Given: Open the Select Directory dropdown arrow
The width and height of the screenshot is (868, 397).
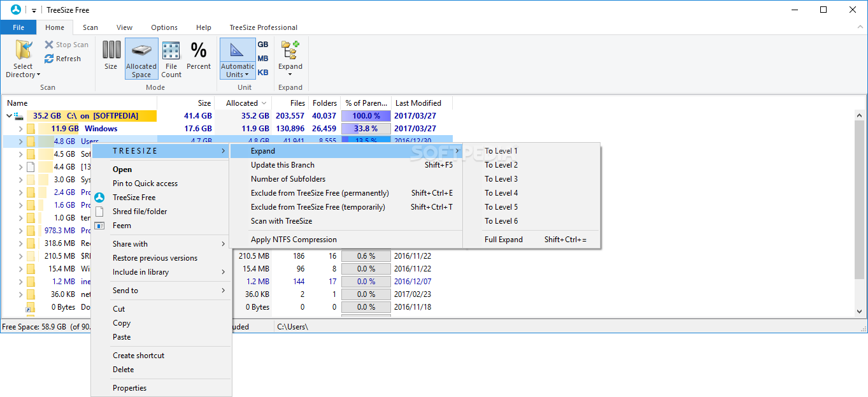Looking at the screenshot, I should (x=38, y=75).
